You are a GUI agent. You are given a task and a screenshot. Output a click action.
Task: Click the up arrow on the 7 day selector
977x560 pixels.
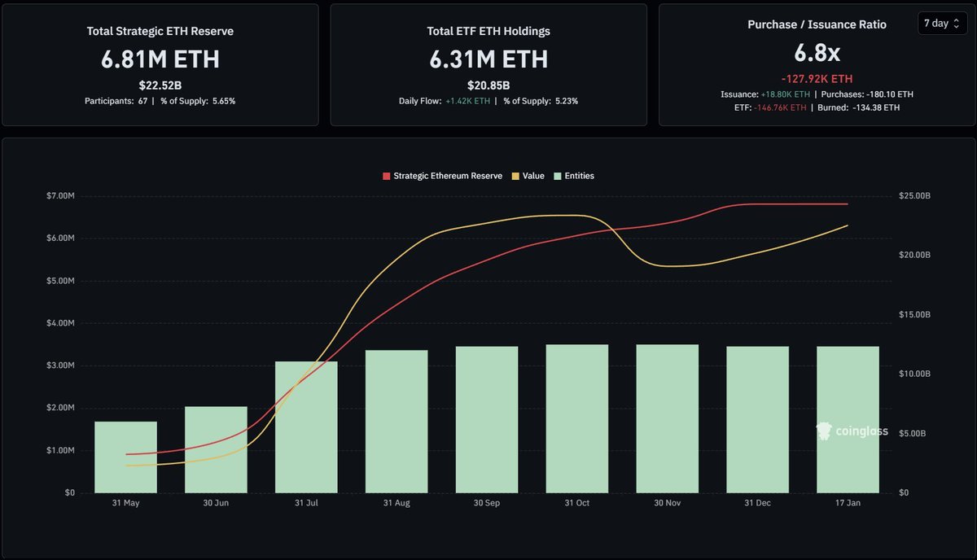[x=957, y=20]
